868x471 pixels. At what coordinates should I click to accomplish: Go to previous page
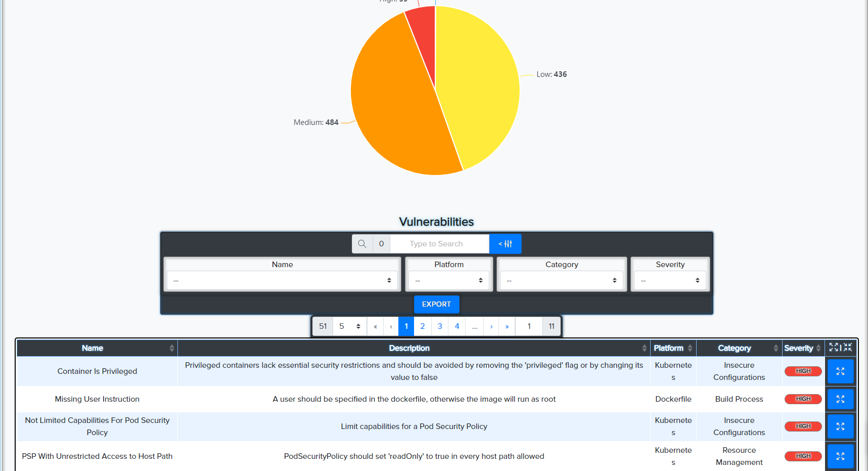[x=391, y=326]
